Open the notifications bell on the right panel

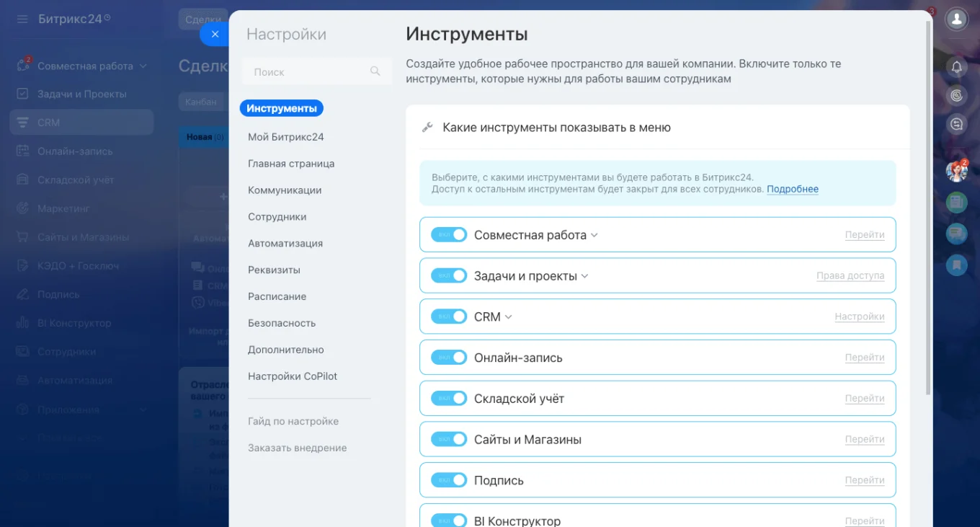(x=956, y=66)
